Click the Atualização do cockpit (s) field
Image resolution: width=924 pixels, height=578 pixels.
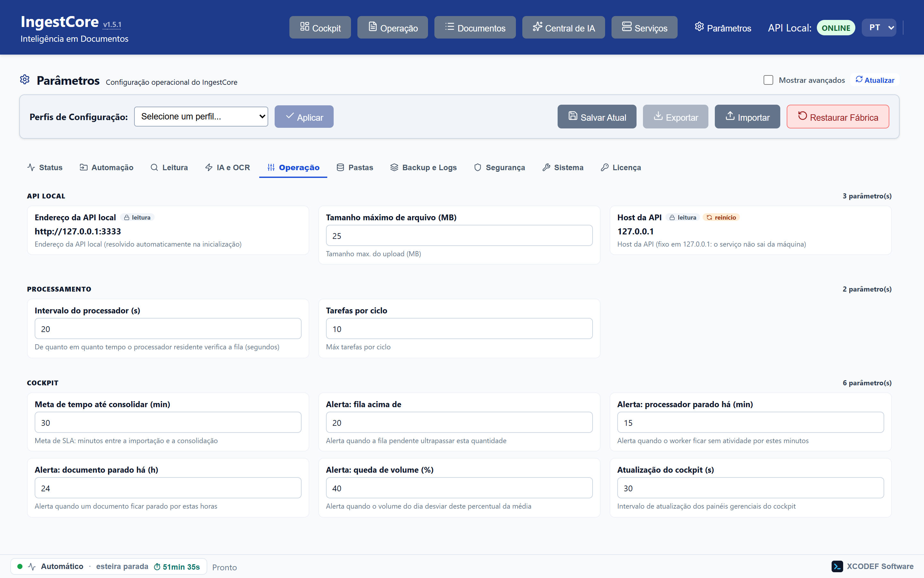[x=750, y=488]
